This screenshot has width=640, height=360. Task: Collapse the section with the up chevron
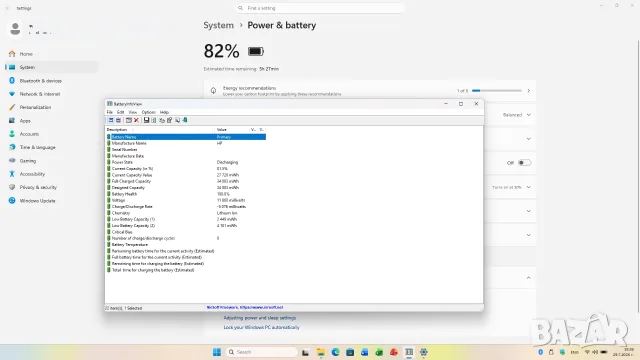coord(529,278)
